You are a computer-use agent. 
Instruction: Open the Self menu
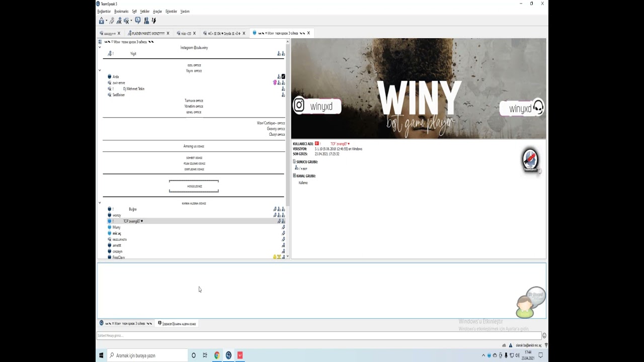[x=134, y=11]
